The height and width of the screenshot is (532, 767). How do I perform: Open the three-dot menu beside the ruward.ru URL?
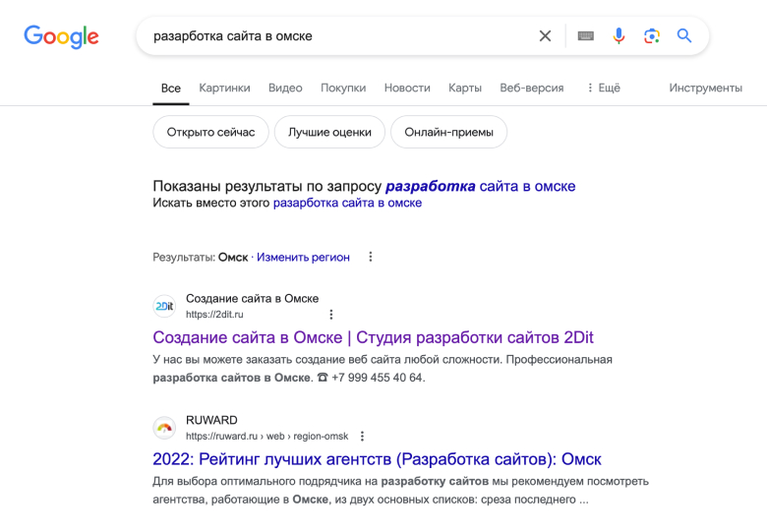(362, 437)
